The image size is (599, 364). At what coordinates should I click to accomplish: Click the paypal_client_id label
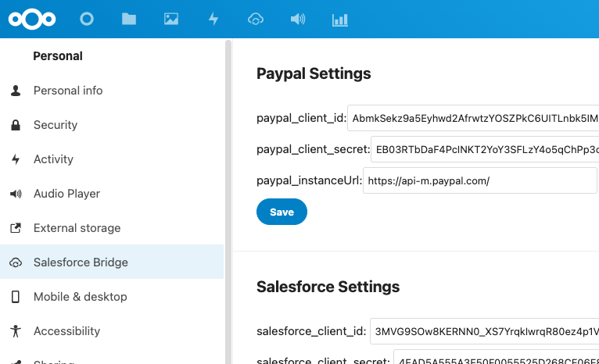[x=301, y=118]
